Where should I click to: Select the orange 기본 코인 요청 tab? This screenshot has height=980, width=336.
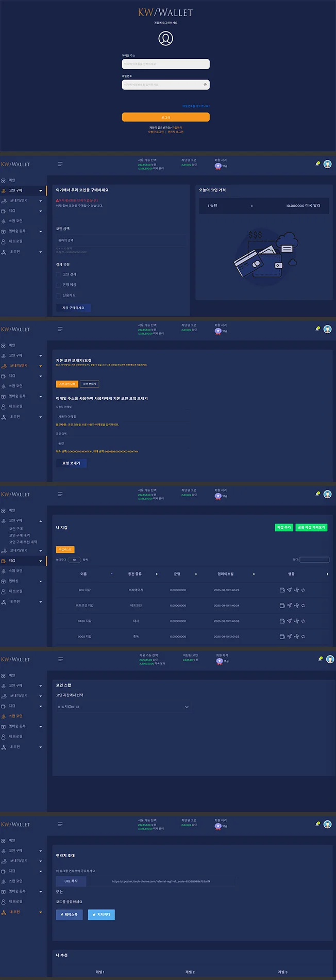(67, 384)
